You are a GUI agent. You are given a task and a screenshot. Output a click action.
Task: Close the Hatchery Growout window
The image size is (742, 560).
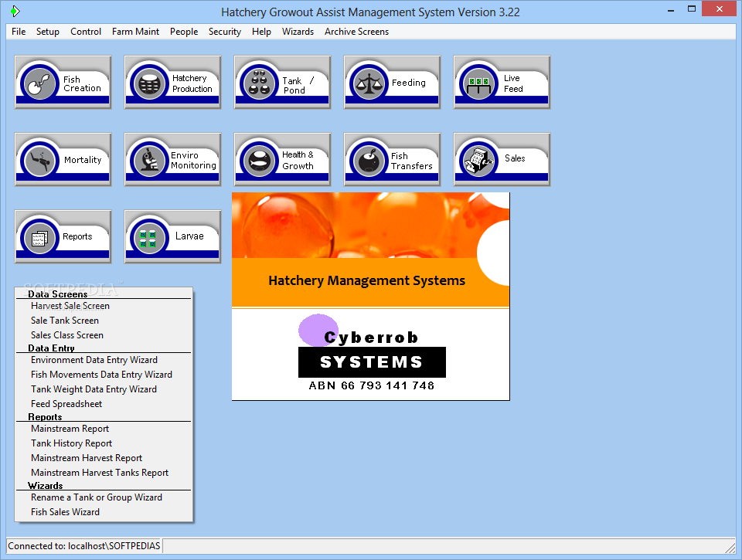pos(720,9)
